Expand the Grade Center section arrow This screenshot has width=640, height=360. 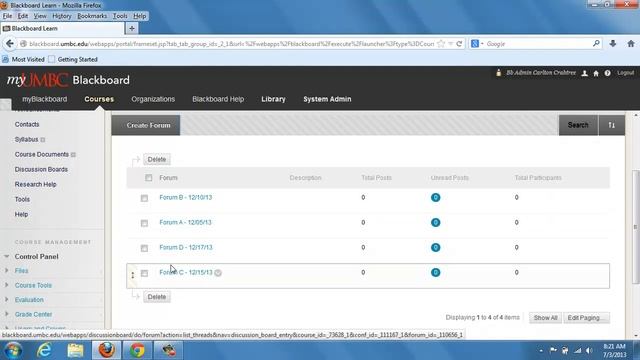click(x=7, y=314)
